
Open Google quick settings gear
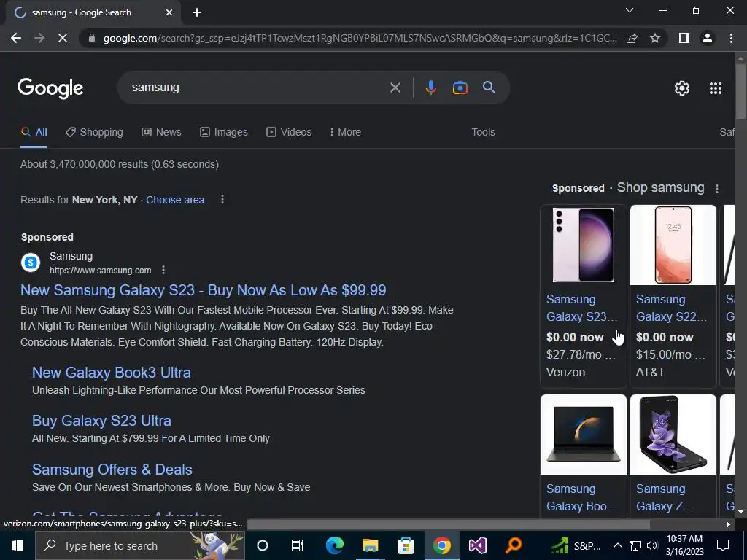coord(682,88)
